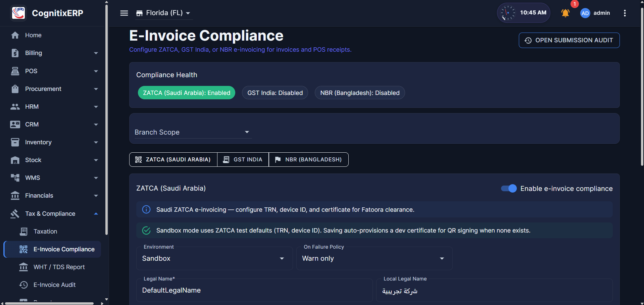
Task: Click the 10:45 AM time display
Action: [x=533, y=13]
